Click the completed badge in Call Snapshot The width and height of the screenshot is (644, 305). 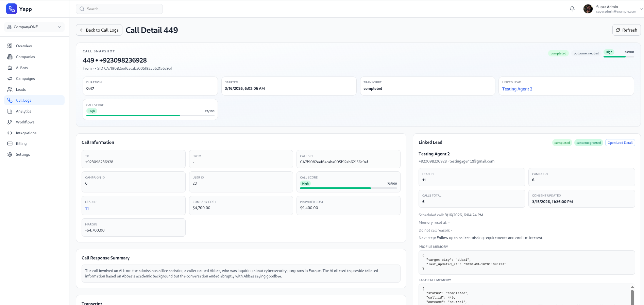coord(558,53)
